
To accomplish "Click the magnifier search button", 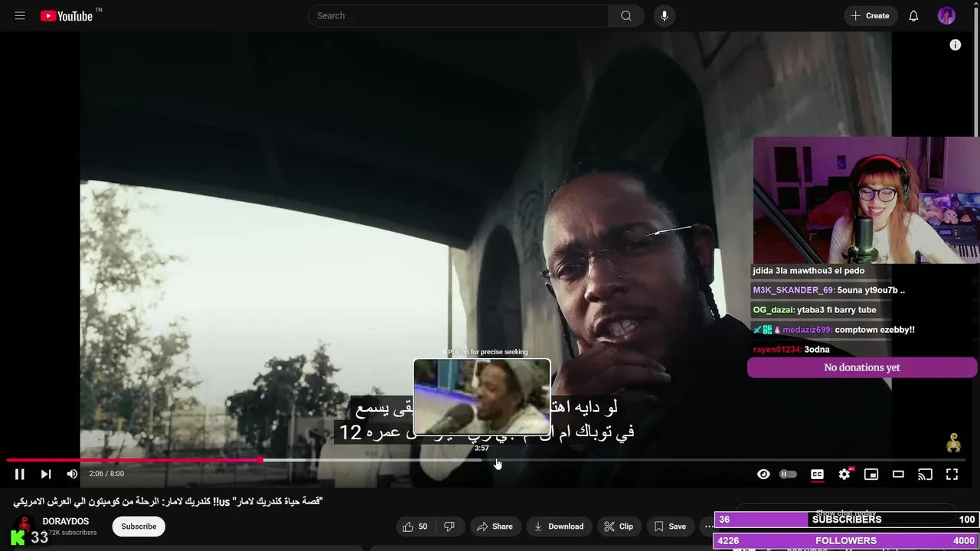I will (626, 15).
